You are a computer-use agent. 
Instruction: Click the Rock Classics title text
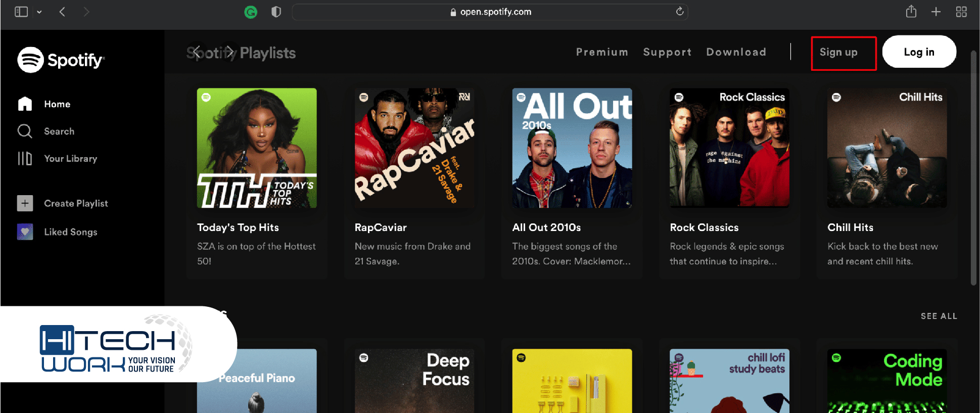704,227
